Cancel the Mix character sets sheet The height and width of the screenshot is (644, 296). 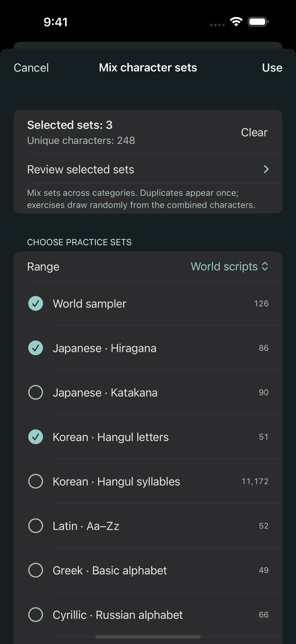pyautogui.click(x=31, y=68)
